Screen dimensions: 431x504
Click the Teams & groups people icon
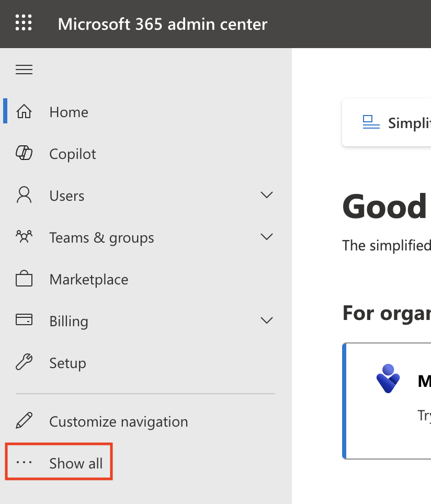(x=24, y=237)
